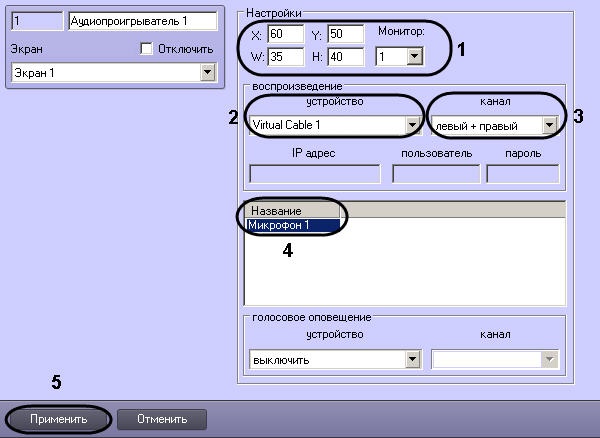Click the Аудиопроигрыватель 1 name field
The width and height of the screenshot is (600, 438).
pos(142,20)
